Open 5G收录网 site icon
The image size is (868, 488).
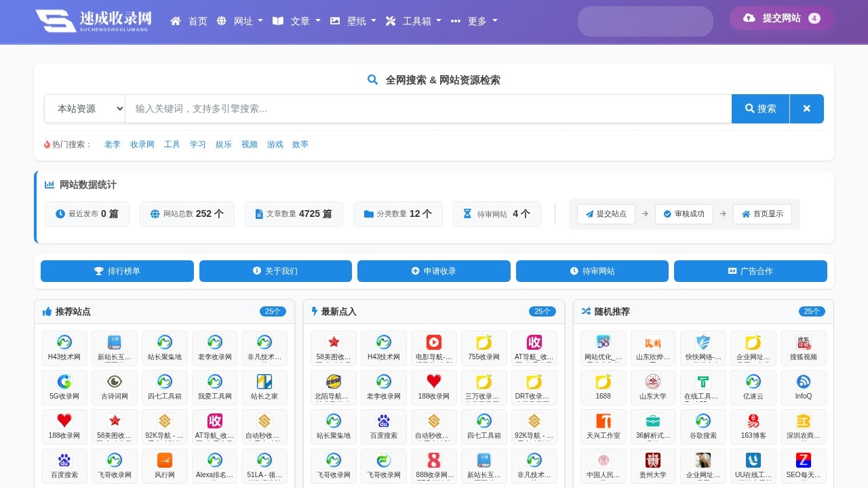coord(64,388)
